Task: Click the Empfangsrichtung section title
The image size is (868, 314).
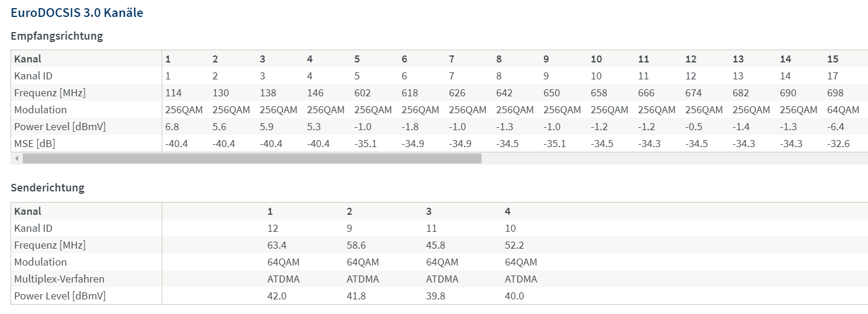Action: (57, 36)
